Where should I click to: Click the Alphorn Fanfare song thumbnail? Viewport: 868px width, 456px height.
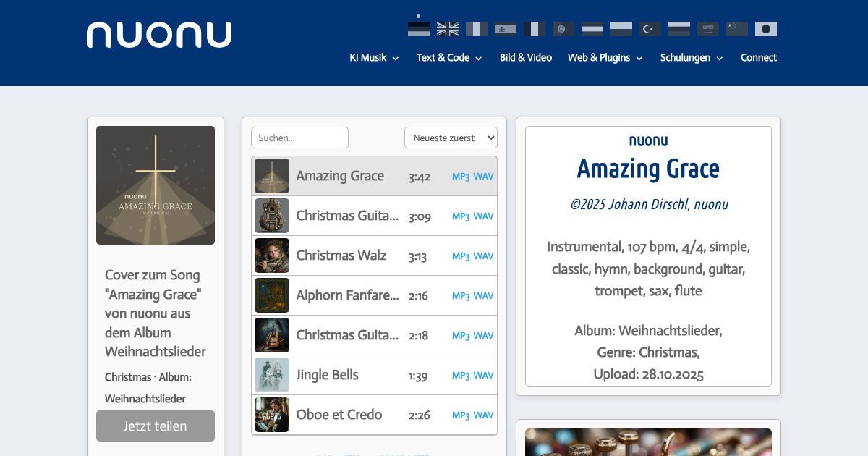tap(272, 295)
